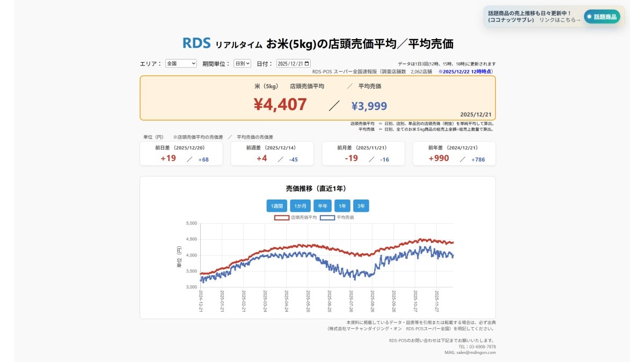The width and height of the screenshot is (644, 362).
Task: Toggle the 店頭売価平均 legend series
Action: (x=303, y=218)
